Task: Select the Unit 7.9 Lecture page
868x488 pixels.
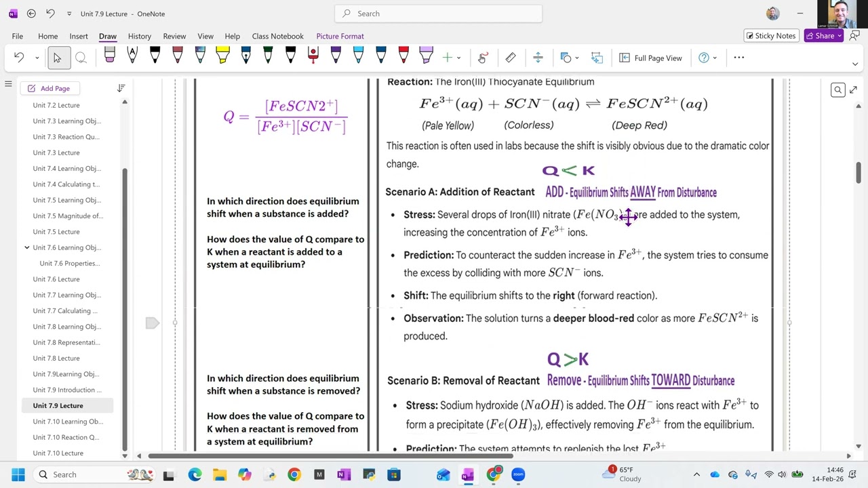Action: pyautogui.click(x=58, y=405)
